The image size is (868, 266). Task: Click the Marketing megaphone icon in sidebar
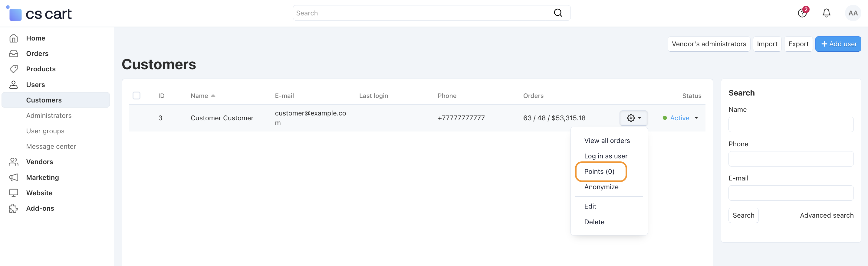[14, 177]
